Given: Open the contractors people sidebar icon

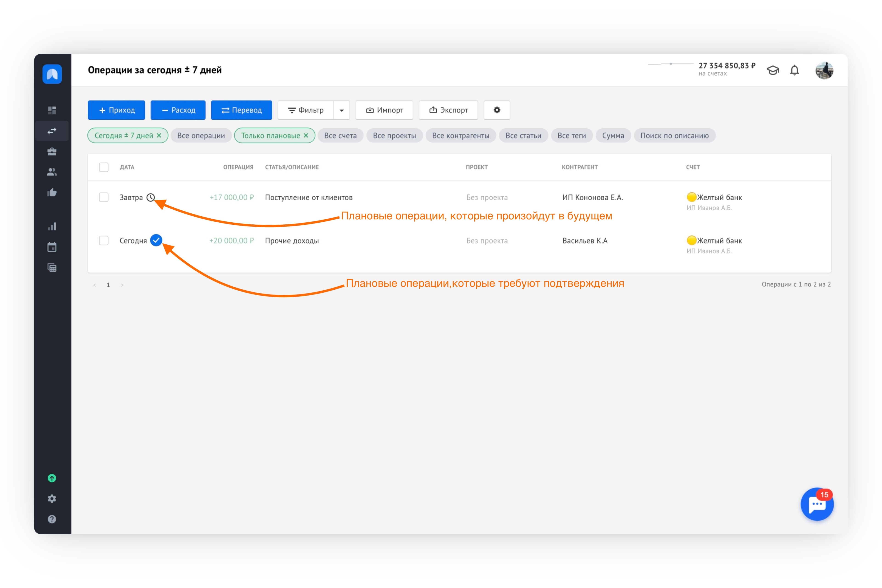Looking at the screenshot, I should (x=52, y=172).
